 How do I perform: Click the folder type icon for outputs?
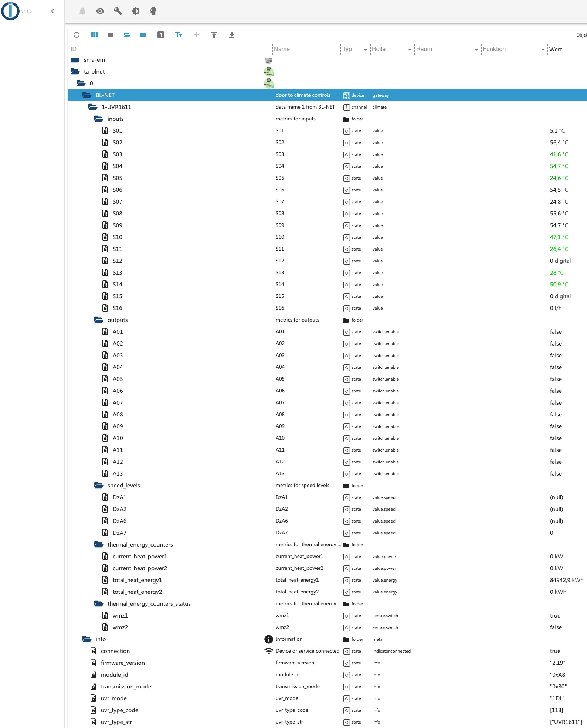click(346, 320)
